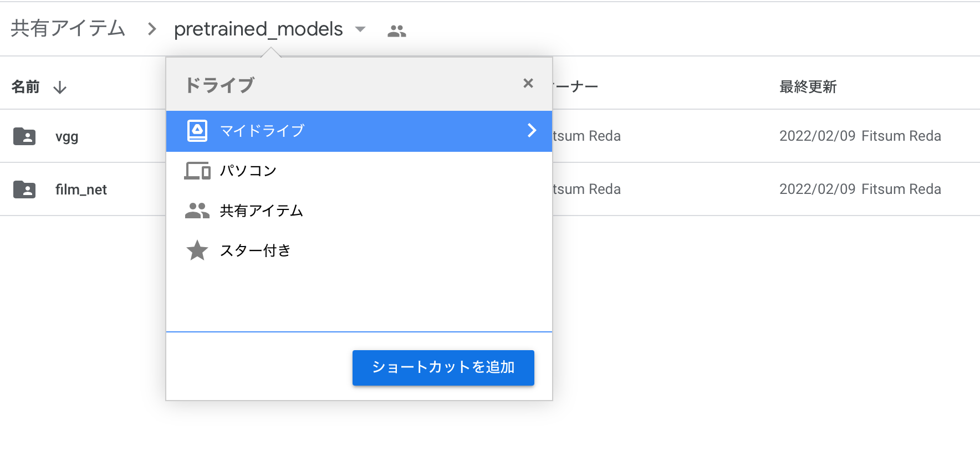This screenshot has height=451, width=980.
Task: Expand マイドライブ using right chevron
Action: pos(532,130)
